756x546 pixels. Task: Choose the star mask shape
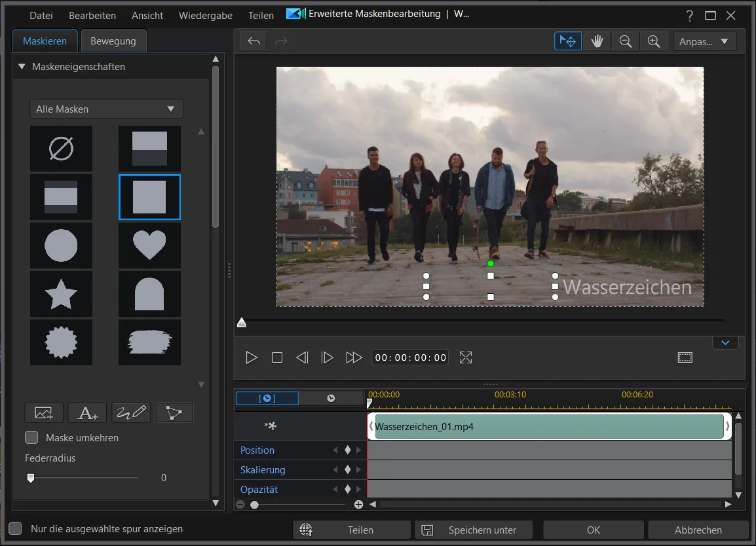point(61,294)
